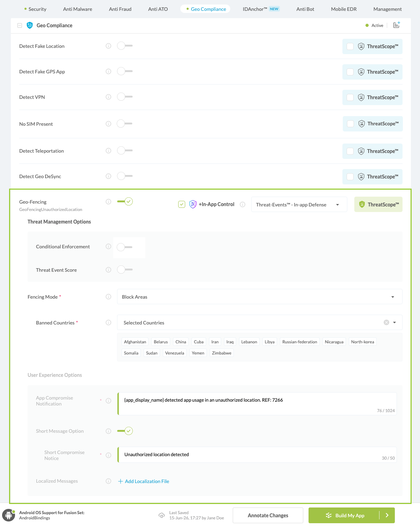
Task: Check ThreatScope checkbox for Detect Fake Location
Action: [x=350, y=46]
